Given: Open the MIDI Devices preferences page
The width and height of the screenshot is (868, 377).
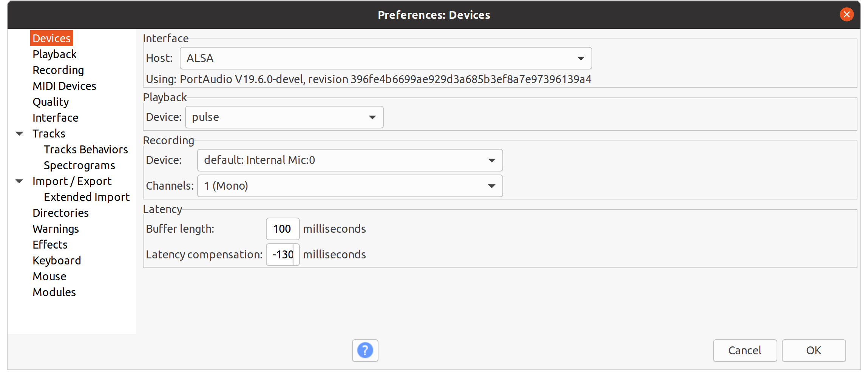Looking at the screenshot, I should tap(64, 86).
